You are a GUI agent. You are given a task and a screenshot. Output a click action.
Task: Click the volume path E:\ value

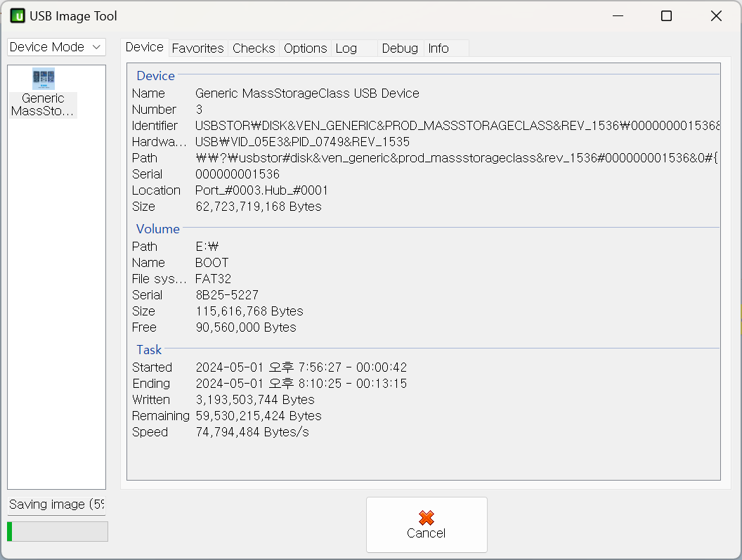pyautogui.click(x=207, y=247)
